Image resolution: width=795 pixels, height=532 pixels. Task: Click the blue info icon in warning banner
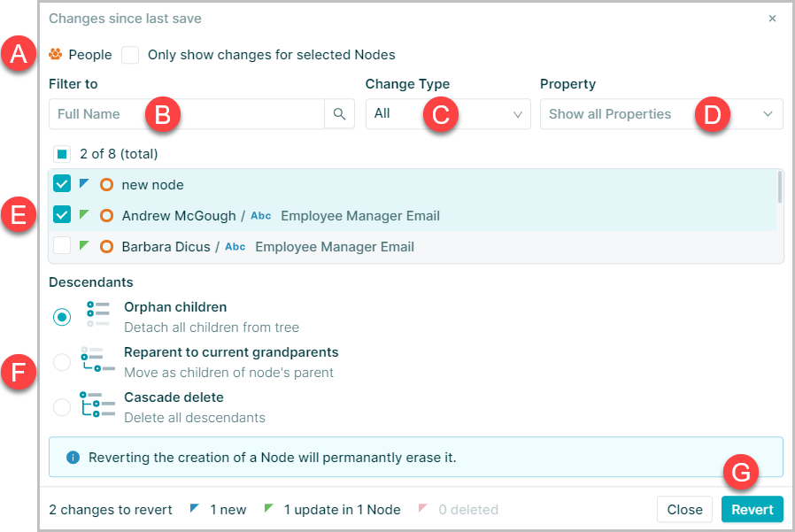pos(73,458)
